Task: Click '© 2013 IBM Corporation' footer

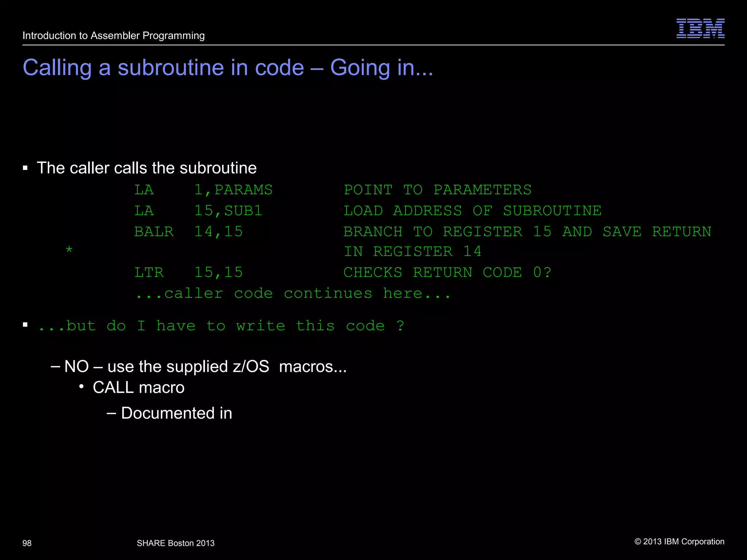Action: coord(680,542)
